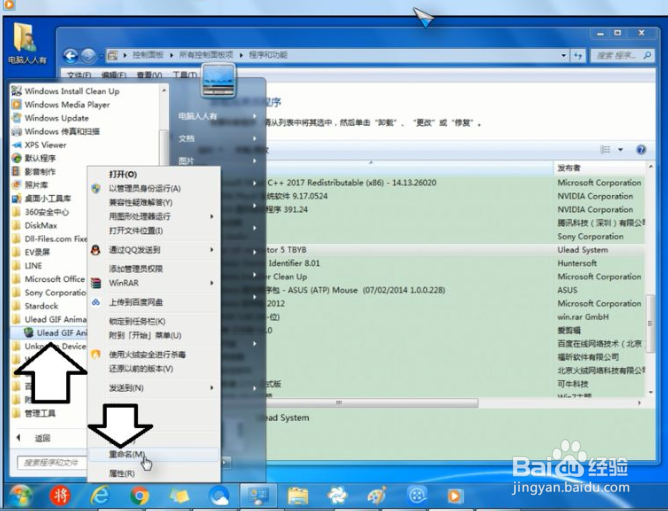668x511 pixels.
Task: Click 程序和功能 breadcrumb in address bar
Action: coord(268,55)
